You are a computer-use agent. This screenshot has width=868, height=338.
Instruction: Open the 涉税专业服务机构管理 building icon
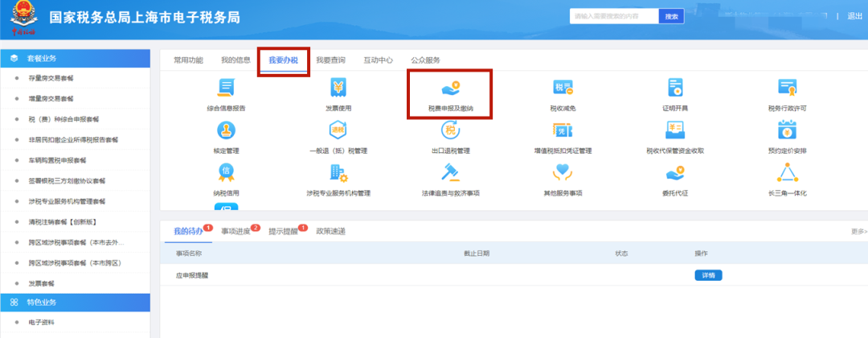(338, 173)
